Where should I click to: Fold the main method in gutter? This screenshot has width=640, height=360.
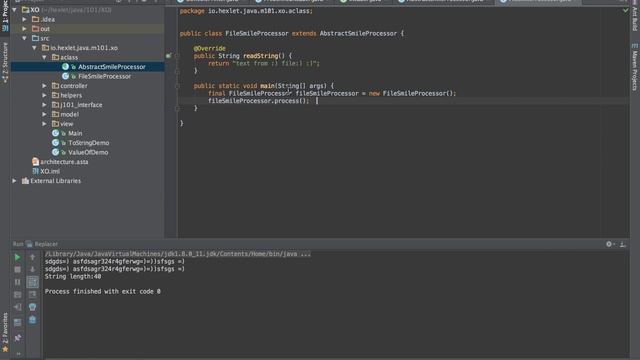click(x=177, y=86)
